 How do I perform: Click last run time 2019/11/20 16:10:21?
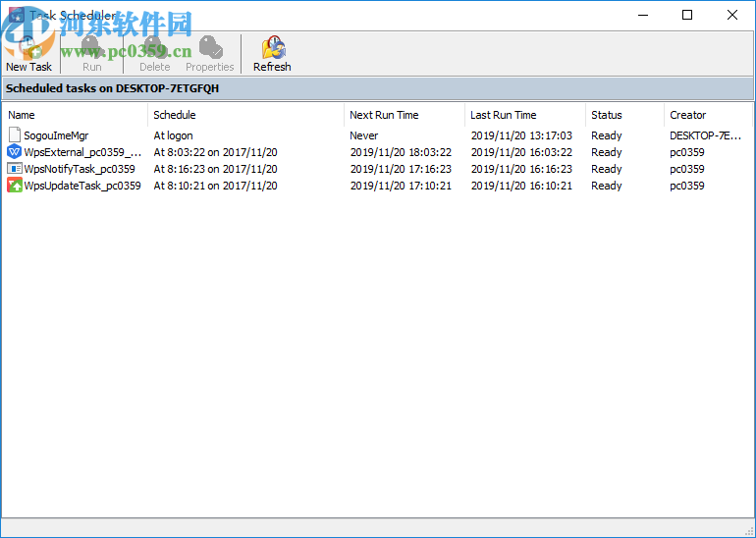[521, 186]
